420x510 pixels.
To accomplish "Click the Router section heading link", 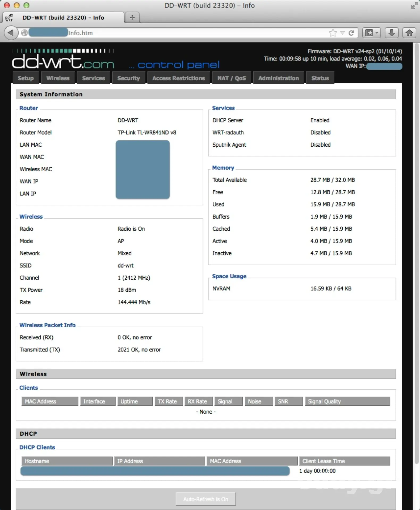I will point(29,108).
